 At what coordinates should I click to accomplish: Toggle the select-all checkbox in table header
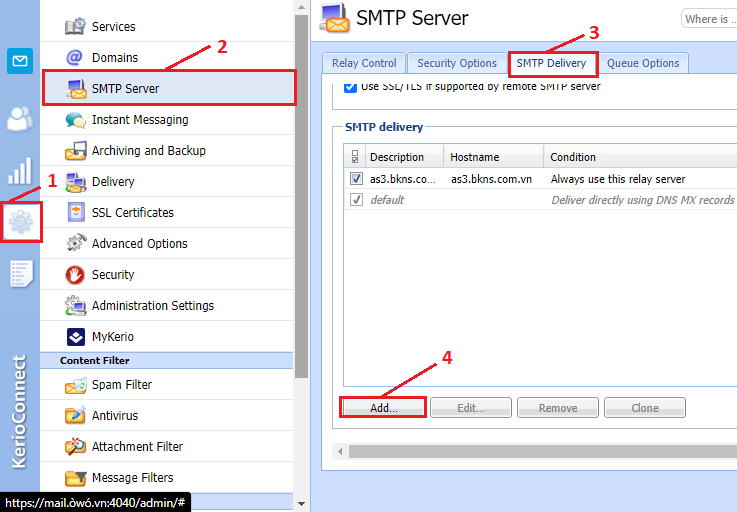(x=356, y=157)
